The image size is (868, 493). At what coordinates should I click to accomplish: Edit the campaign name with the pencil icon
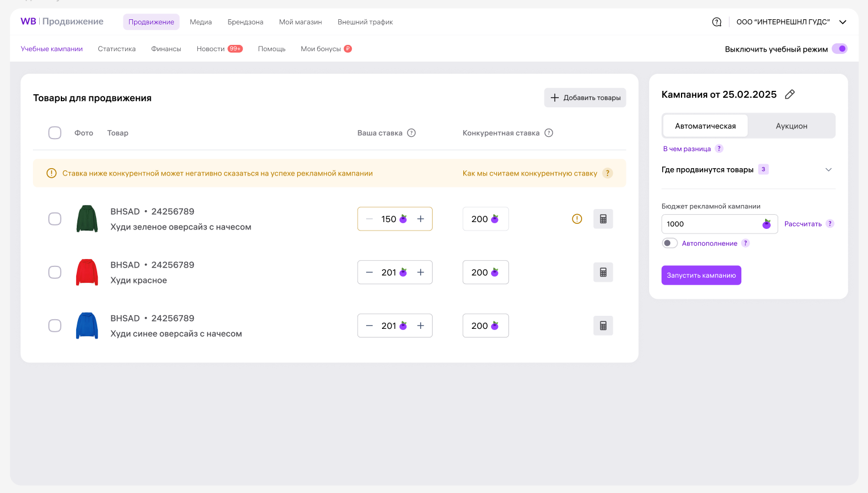pos(790,95)
